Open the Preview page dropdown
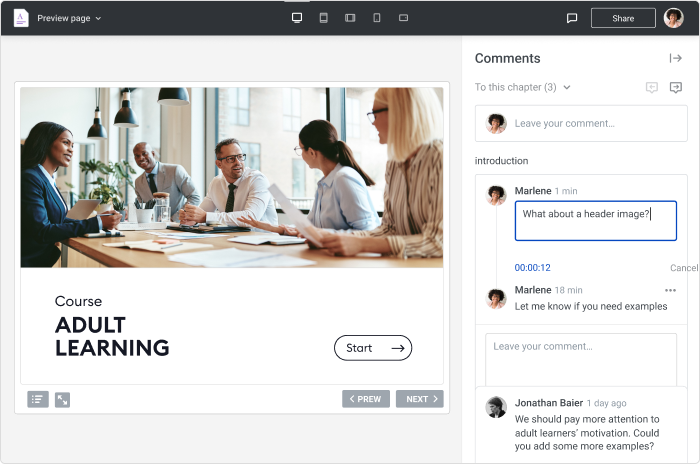This screenshot has width=700, height=464. click(x=69, y=18)
